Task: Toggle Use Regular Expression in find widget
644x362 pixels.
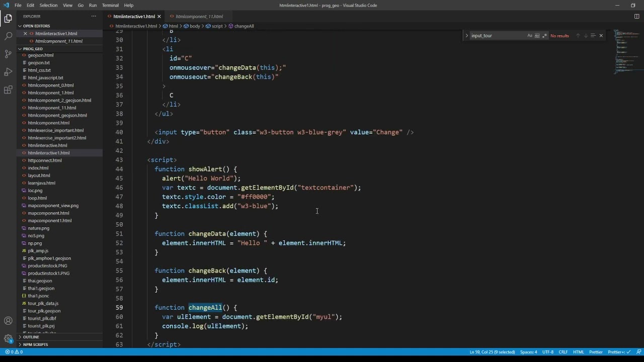Action: [x=544, y=36]
